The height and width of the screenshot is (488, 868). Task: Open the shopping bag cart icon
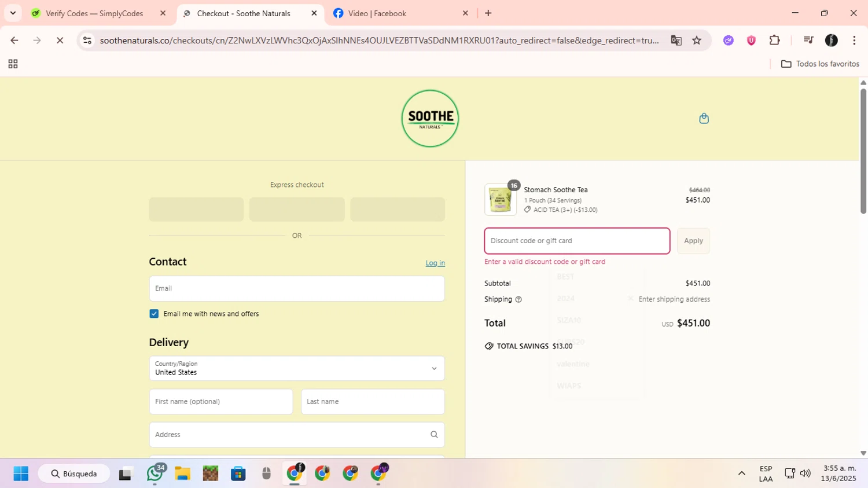(704, 118)
